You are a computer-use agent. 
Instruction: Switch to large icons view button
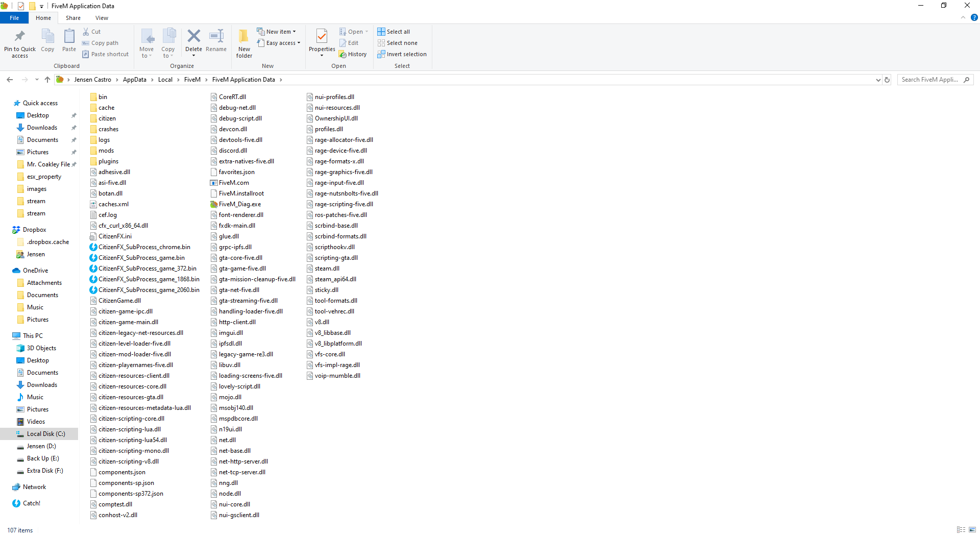point(972,530)
